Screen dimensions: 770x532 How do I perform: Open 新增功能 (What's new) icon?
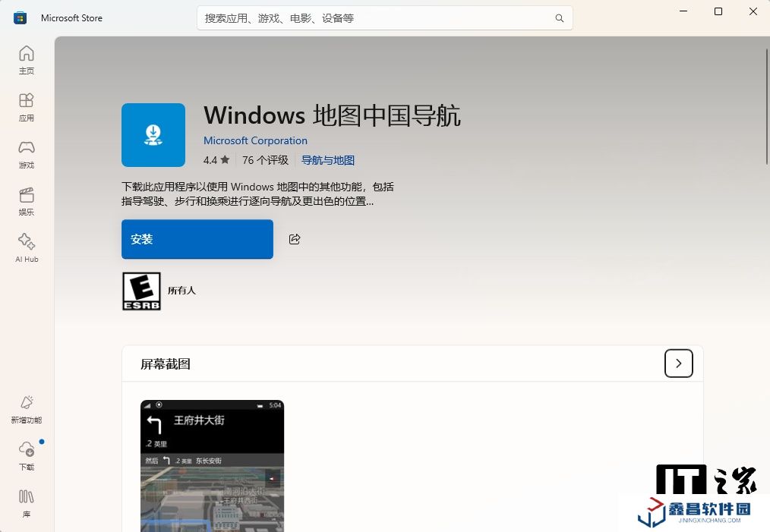27,409
